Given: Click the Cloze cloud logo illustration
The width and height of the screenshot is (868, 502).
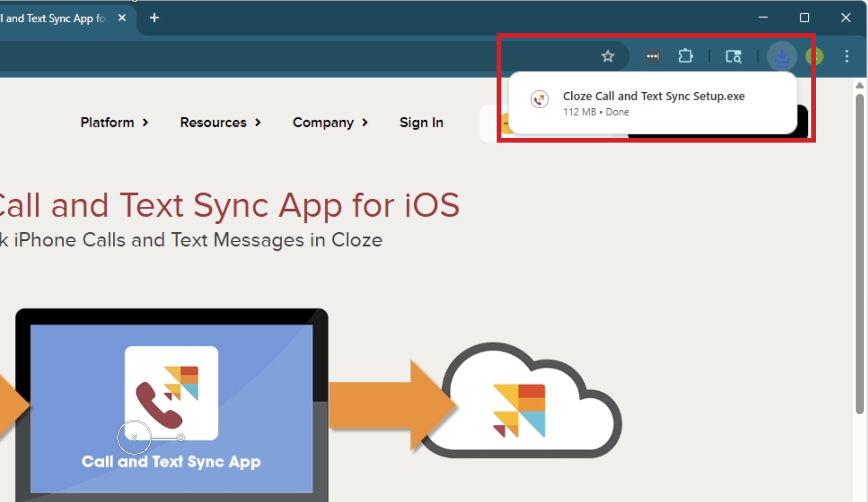Looking at the screenshot, I should 521,400.
